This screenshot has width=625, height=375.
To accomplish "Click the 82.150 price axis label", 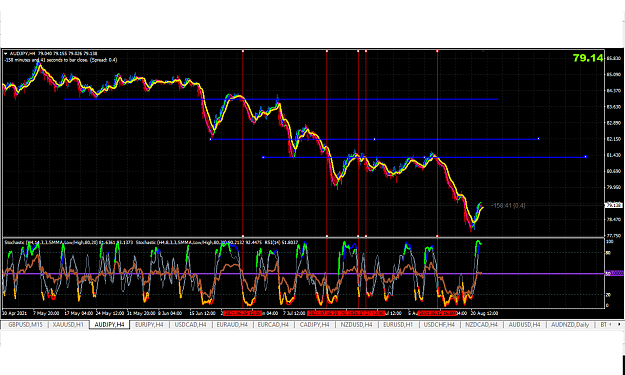I will click(x=613, y=139).
